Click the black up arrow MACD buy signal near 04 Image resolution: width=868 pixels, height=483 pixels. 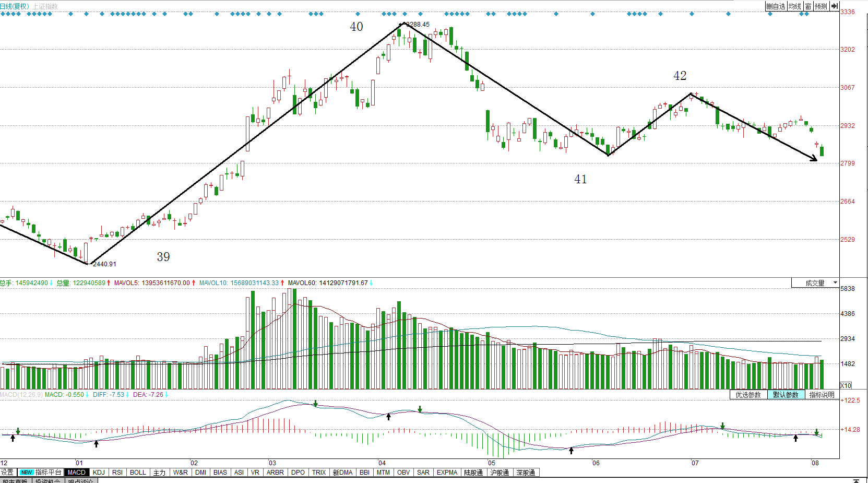point(388,416)
